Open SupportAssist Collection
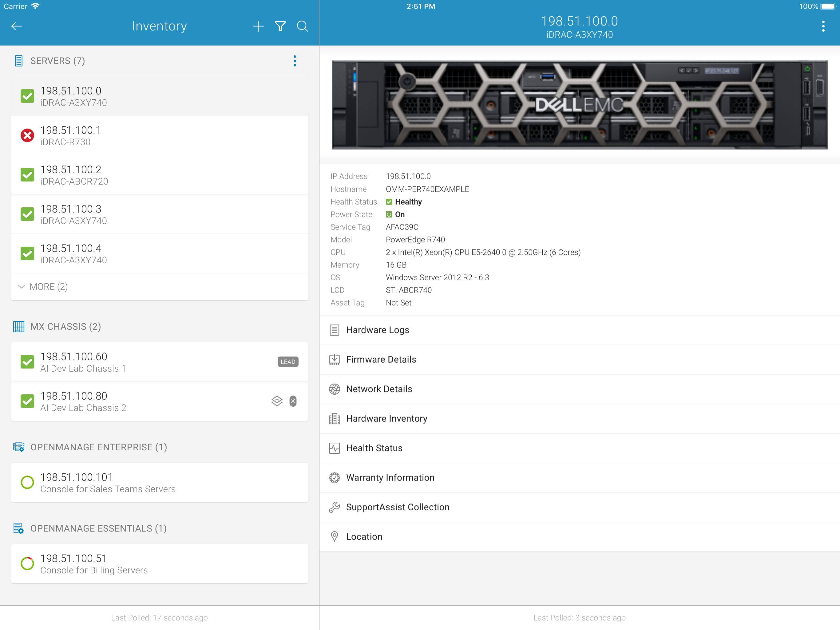The image size is (840, 630). 398,507
